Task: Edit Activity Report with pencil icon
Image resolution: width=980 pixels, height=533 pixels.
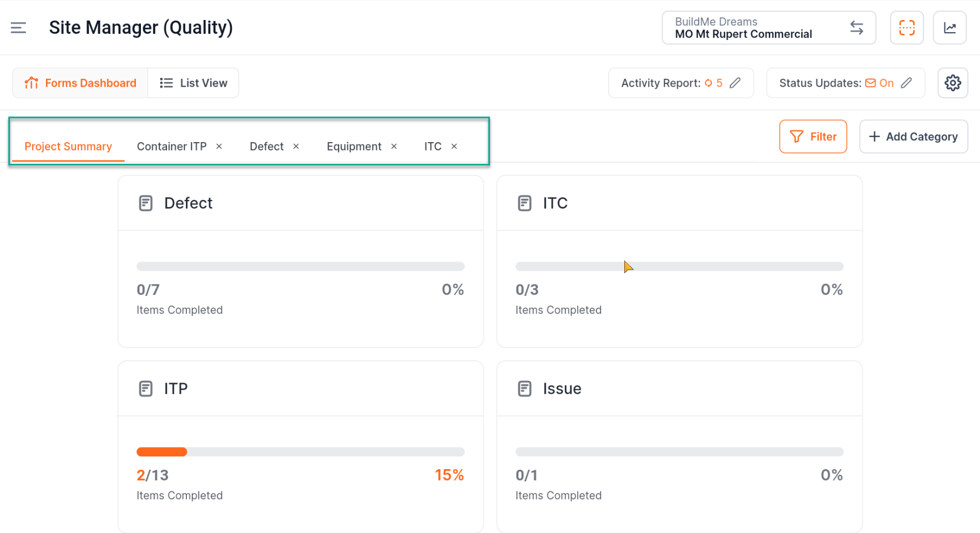Action: pos(735,83)
